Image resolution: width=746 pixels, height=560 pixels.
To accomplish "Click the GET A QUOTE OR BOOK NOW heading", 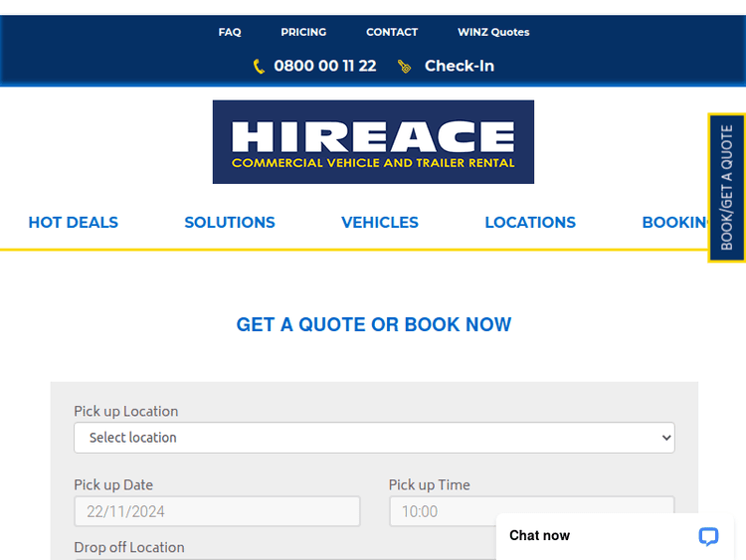I will (x=374, y=324).
